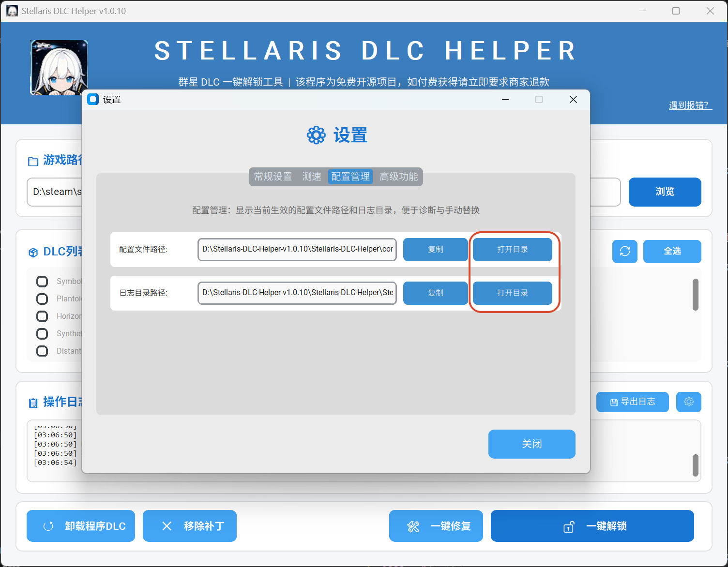Click the blue gear icon beside 设置 heading

pyautogui.click(x=317, y=135)
